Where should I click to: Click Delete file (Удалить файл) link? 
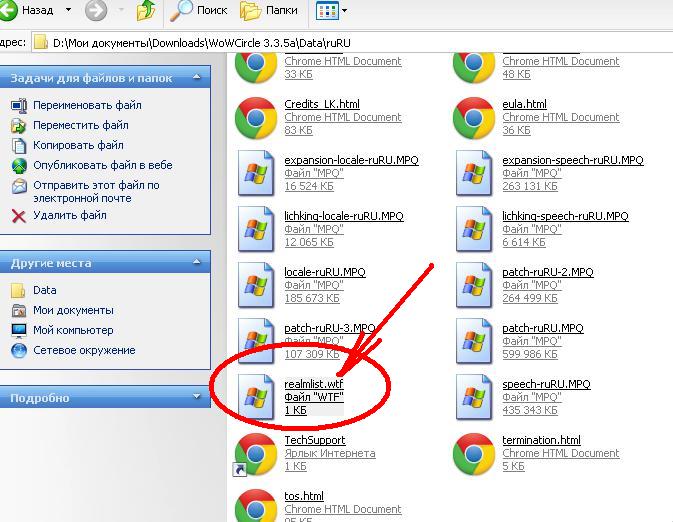pos(69,215)
